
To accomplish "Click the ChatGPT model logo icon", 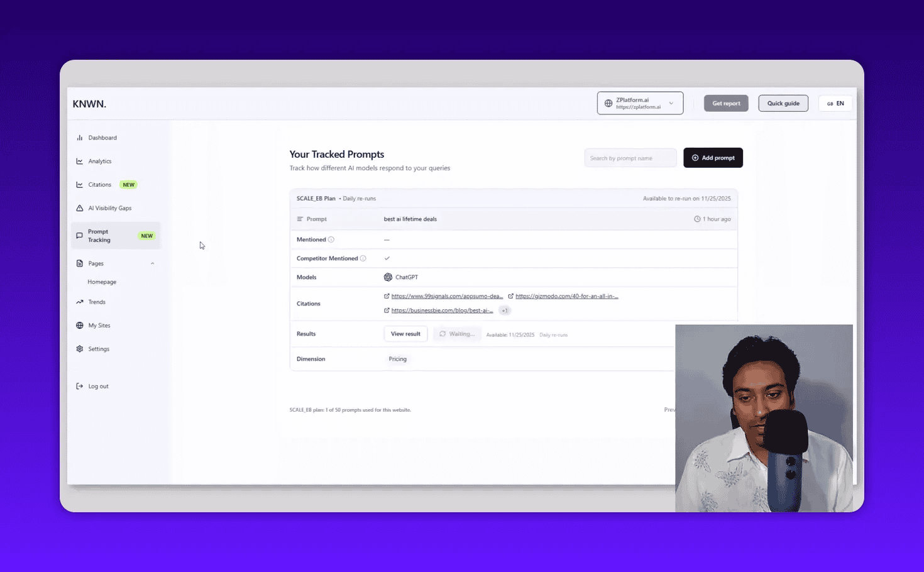I will [388, 277].
